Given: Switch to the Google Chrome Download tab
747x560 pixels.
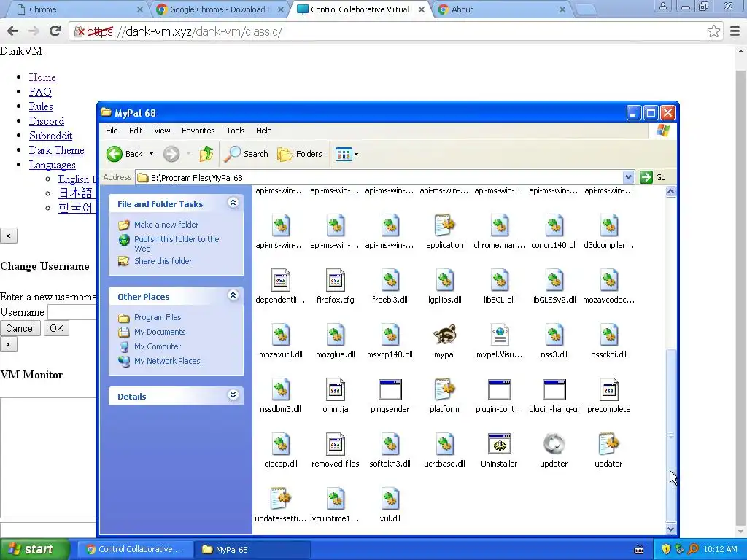Looking at the screenshot, I should (x=221, y=9).
